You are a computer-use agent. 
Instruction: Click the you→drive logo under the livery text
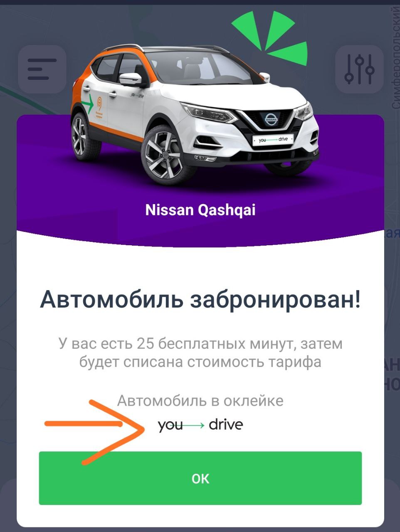pos(200,425)
